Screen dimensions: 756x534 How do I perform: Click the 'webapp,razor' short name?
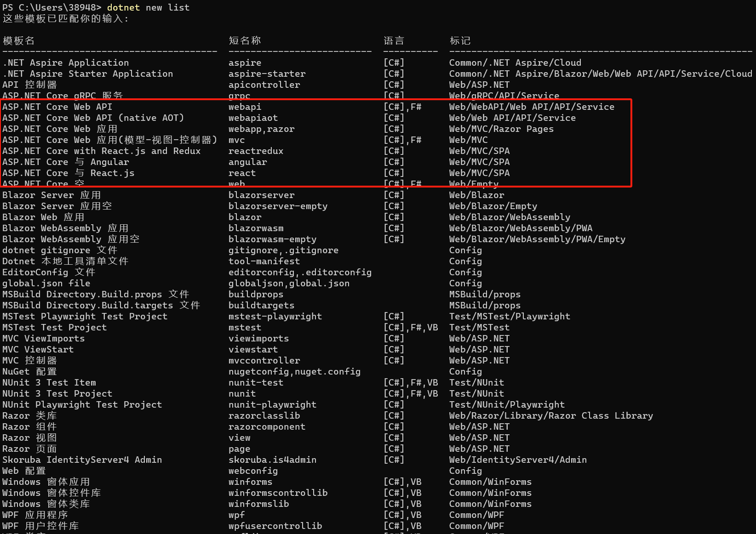[262, 129]
